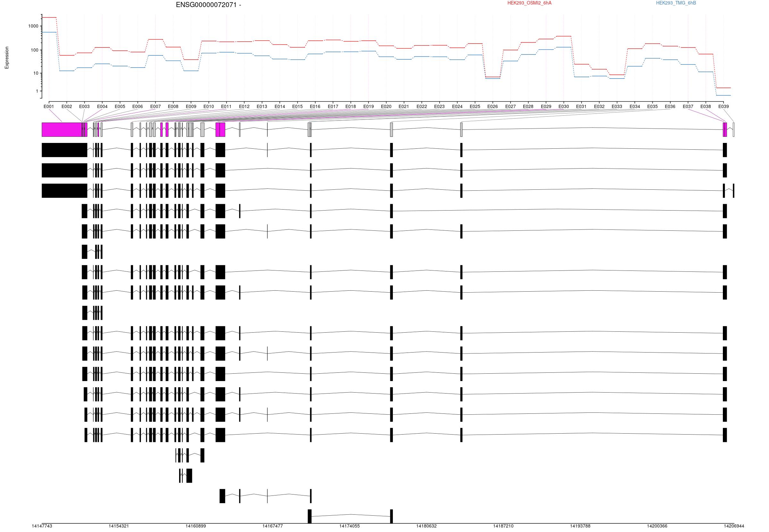Screen dimensions: 769x532
Task: Click genomic coordinate 14147743
Action: click(x=42, y=526)
